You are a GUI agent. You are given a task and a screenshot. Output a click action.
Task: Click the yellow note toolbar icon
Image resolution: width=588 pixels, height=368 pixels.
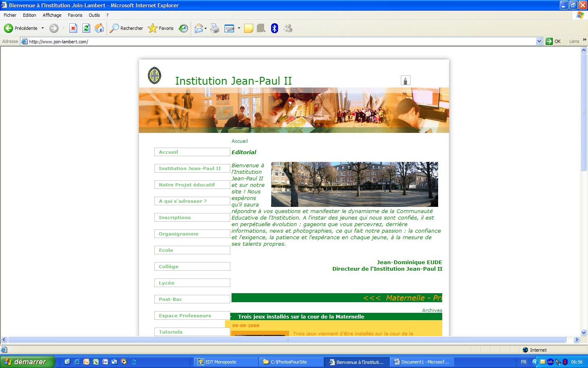[x=248, y=28]
